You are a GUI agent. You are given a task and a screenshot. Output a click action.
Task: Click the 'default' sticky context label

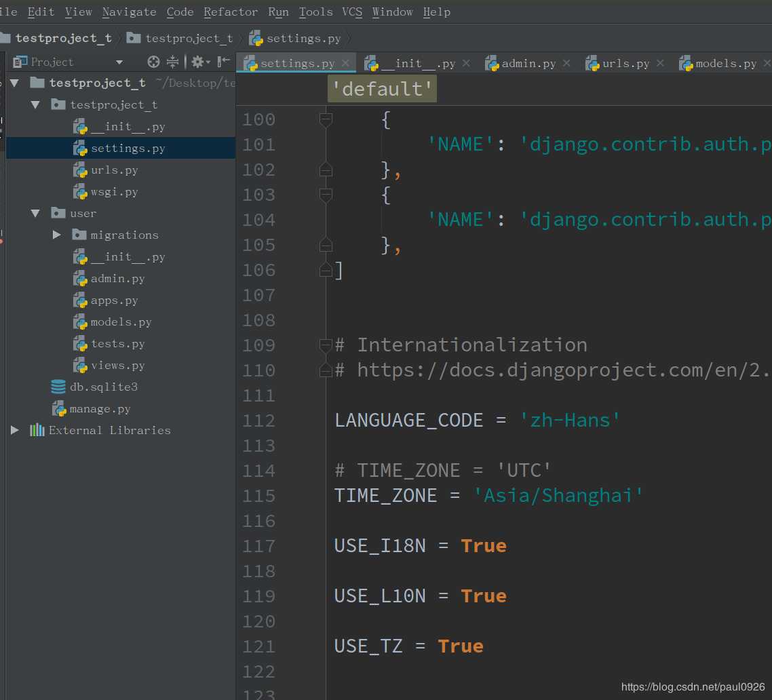click(x=382, y=89)
